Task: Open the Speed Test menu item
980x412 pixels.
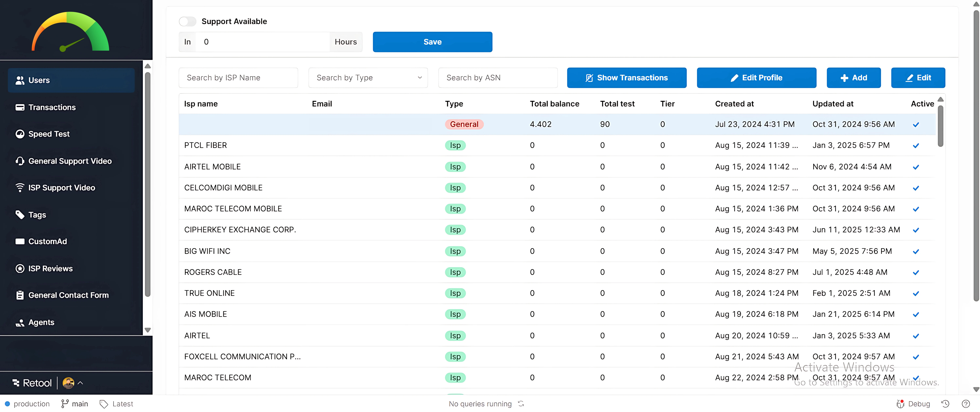Action: coord(71,134)
